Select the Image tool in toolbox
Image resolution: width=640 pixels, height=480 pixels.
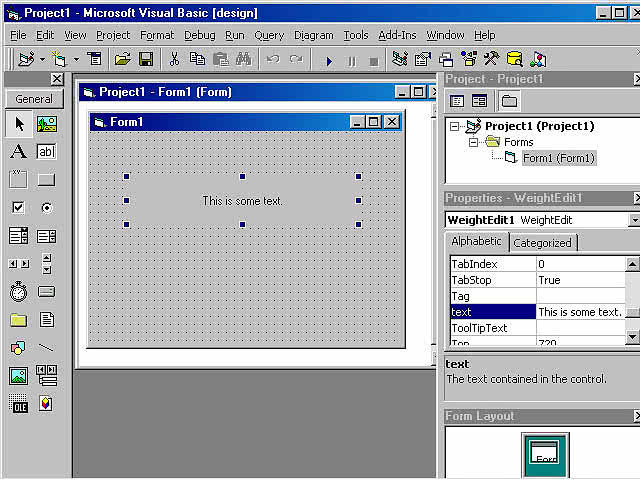[18, 376]
